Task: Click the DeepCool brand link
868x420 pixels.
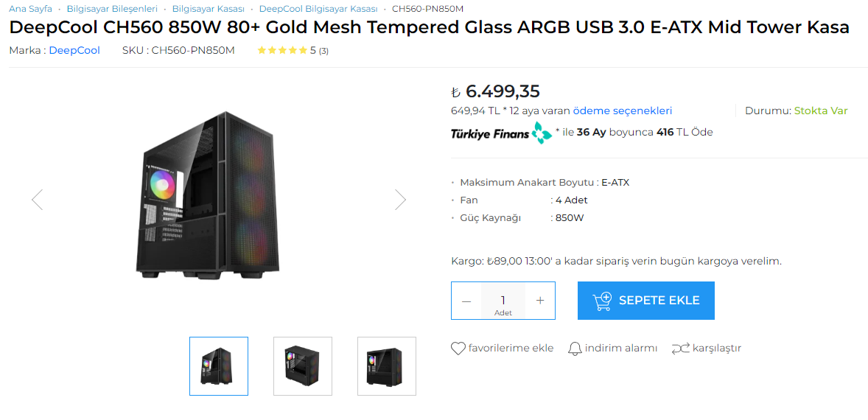Action: point(74,51)
